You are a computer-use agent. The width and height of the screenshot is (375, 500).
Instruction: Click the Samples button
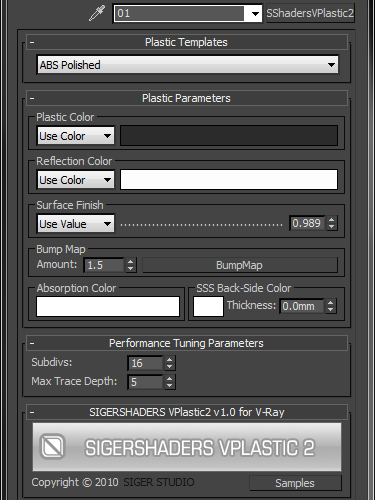pos(295,483)
